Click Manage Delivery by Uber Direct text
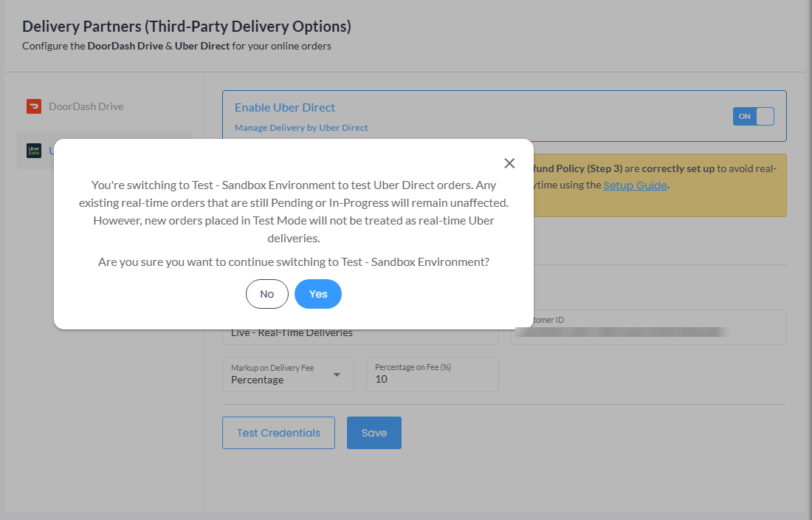812x520 pixels. [x=301, y=128]
